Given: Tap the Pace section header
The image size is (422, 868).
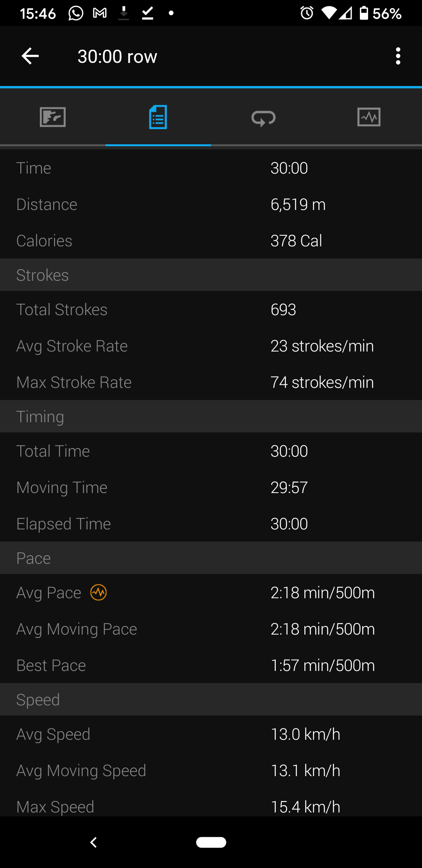Looking at the screenshot, I should tap(34, 558).
